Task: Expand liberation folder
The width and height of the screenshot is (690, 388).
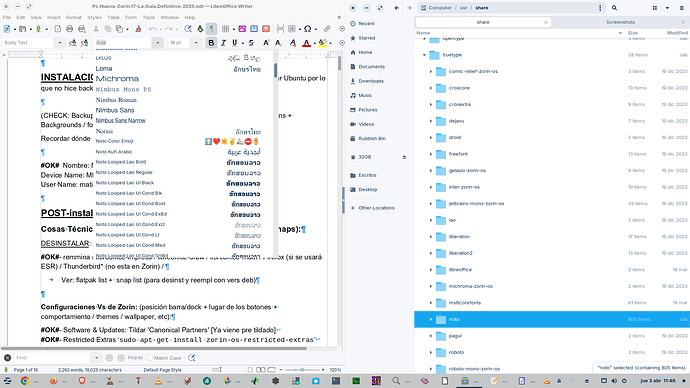Action: [x=431, y=237]
